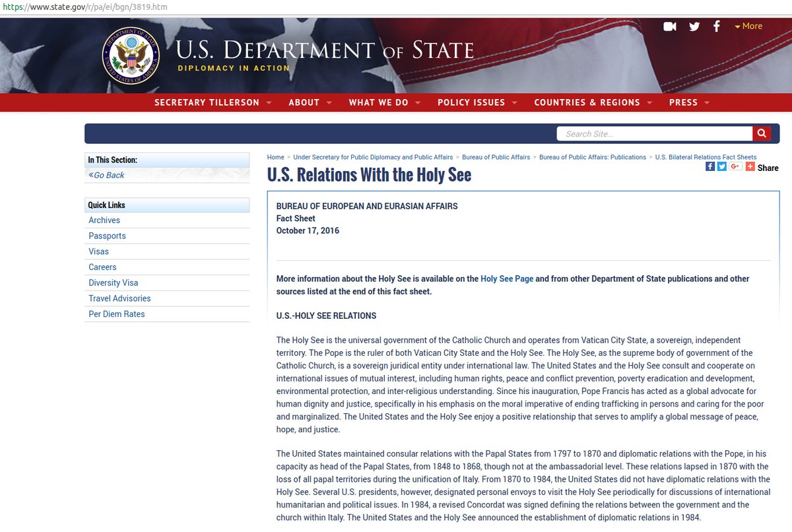792x532 pixels.
Task: Expand the Secretary Tillerson menu
Action: [x=213, y=102]
